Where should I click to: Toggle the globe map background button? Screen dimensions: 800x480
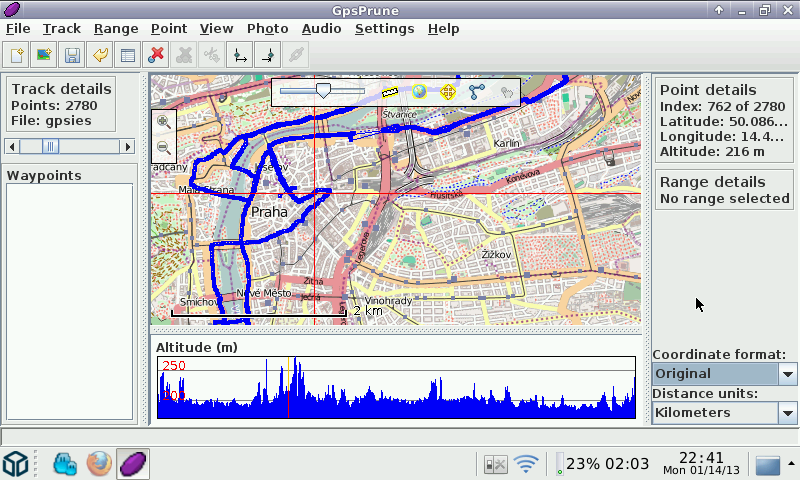pos(419,92)
